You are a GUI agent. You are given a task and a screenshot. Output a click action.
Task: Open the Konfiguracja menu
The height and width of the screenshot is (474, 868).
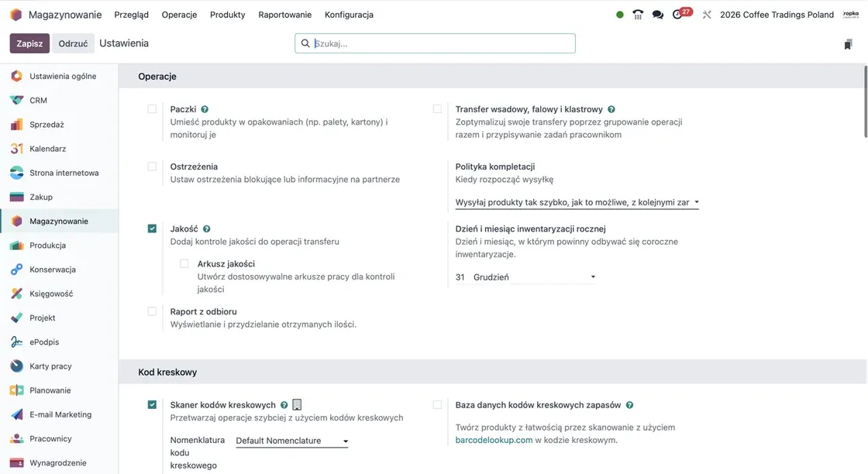pos(349,15)
